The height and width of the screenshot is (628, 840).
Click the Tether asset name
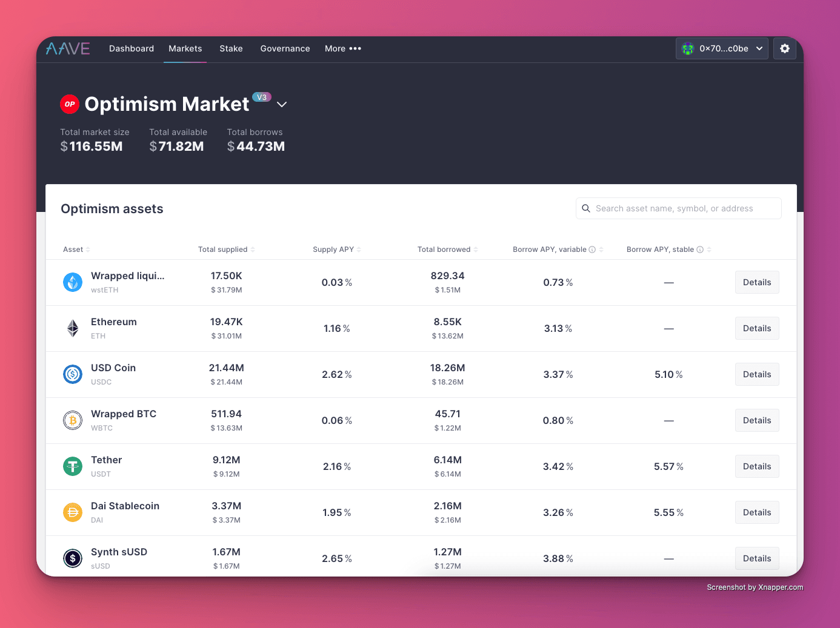tap(107, 460)
